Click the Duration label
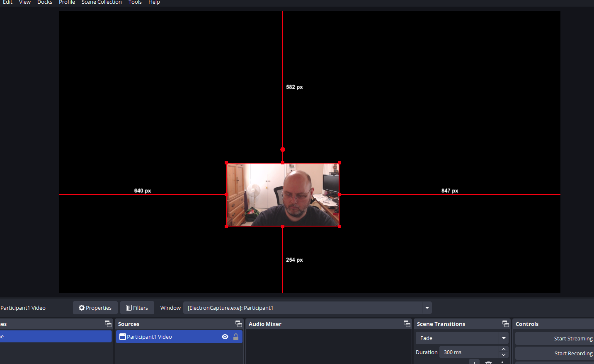This screenshot has width=594, height=364. pyautogui.click(x=427, y=352)
